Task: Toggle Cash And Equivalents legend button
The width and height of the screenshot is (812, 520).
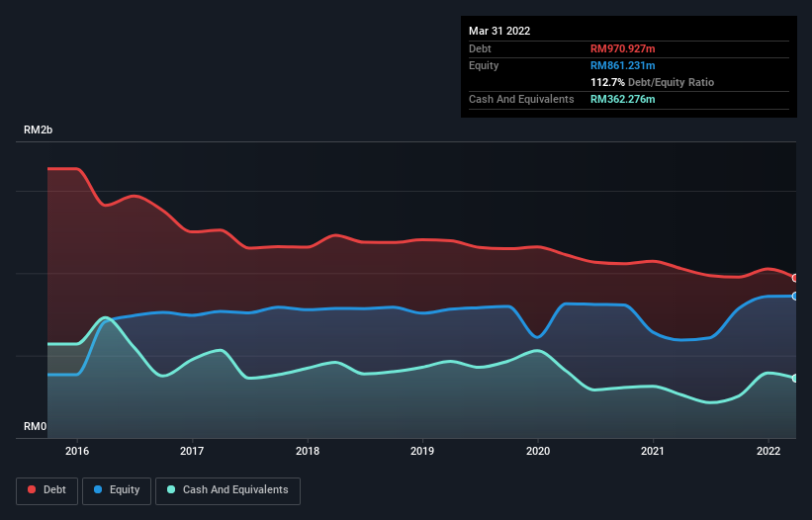Action: [x=227, y=490]
